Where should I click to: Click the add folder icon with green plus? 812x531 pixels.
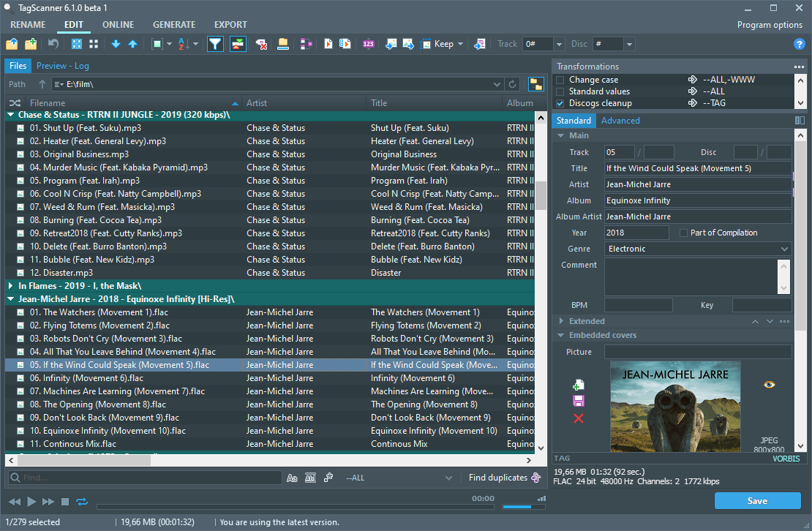click(x=31, y=44)
